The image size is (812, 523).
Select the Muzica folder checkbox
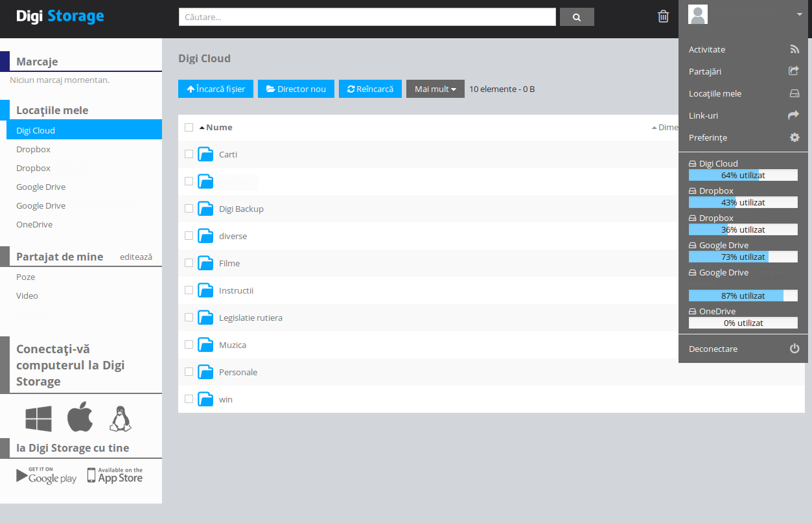(189, 345)
